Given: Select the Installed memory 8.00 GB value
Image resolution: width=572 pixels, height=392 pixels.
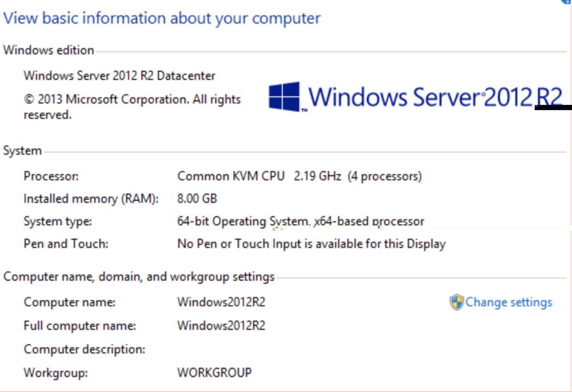Looking at the screenshot, I should point(197,198).
